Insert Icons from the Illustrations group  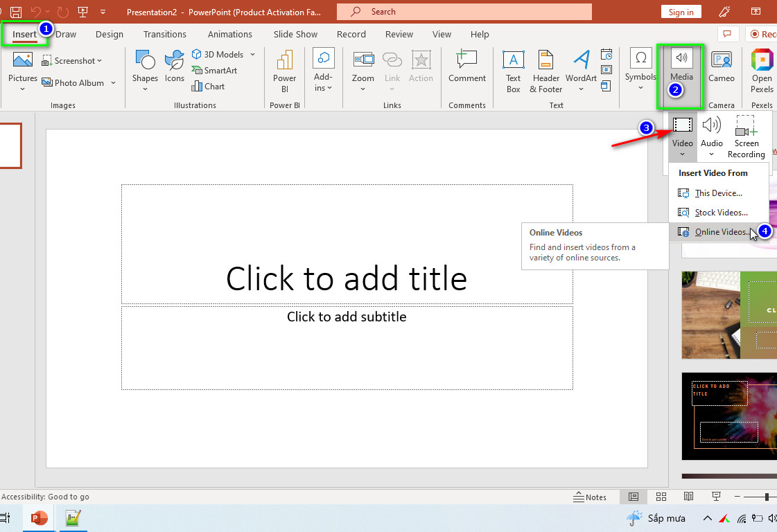point(175,66)
